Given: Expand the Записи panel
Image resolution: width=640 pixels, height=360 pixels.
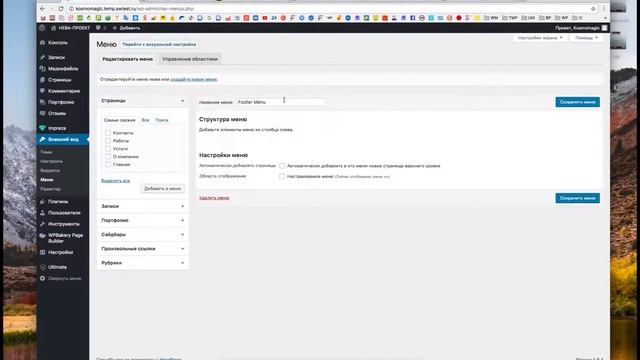Looking at the screenshot, I should [x=143, y=206].
